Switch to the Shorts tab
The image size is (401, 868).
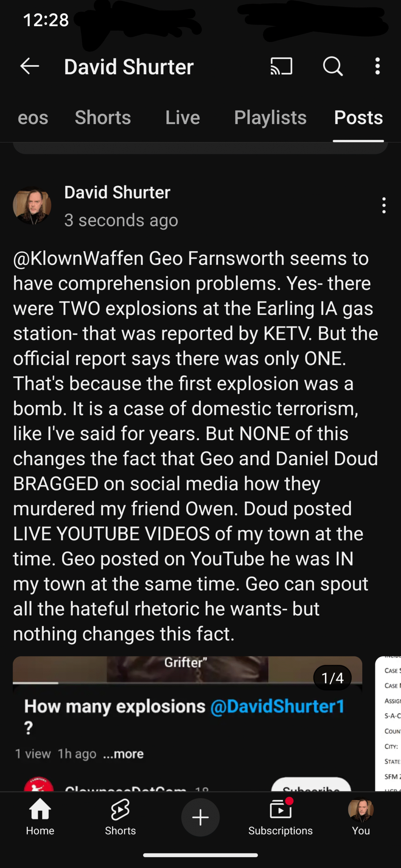click(103, 117)
